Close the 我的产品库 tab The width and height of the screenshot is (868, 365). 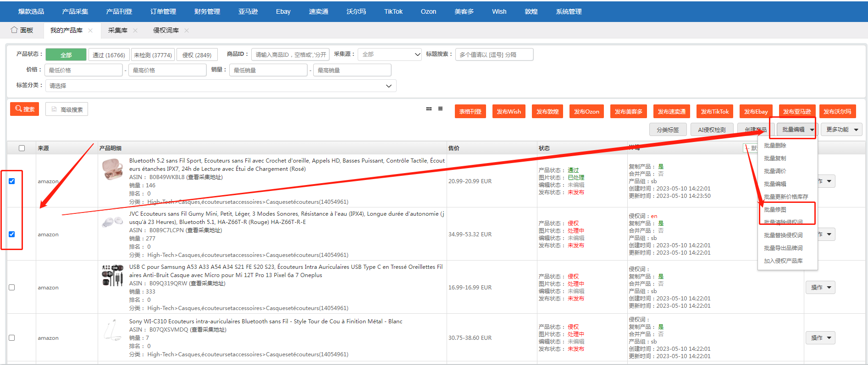(x=90, y=31)
